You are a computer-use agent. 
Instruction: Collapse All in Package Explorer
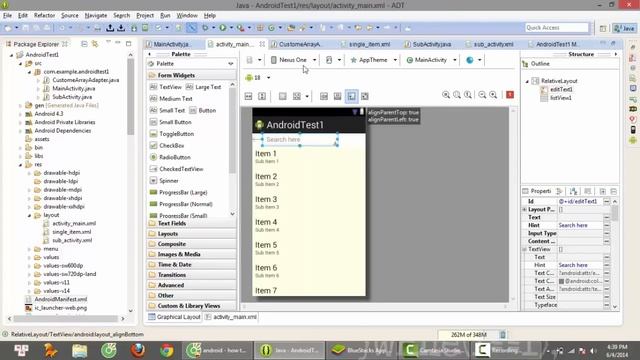pyautogui.click(x=84, y=44)
